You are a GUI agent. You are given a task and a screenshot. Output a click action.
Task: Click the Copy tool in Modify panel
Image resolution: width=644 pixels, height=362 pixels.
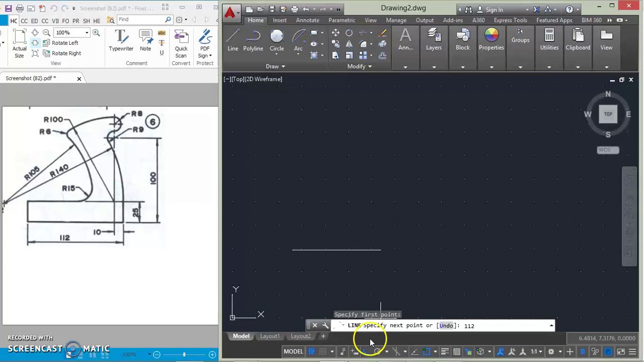point(336,44)
